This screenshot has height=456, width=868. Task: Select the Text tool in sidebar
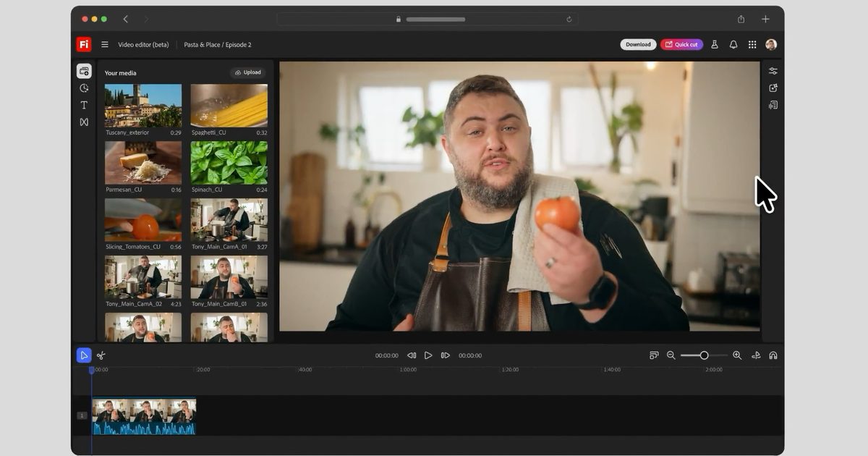tap(84, 105)
